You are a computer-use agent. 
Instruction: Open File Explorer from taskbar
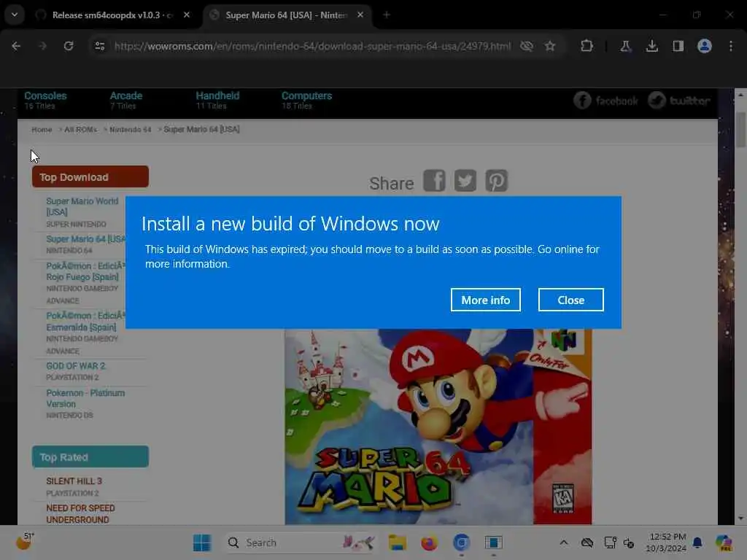point(397,542)
